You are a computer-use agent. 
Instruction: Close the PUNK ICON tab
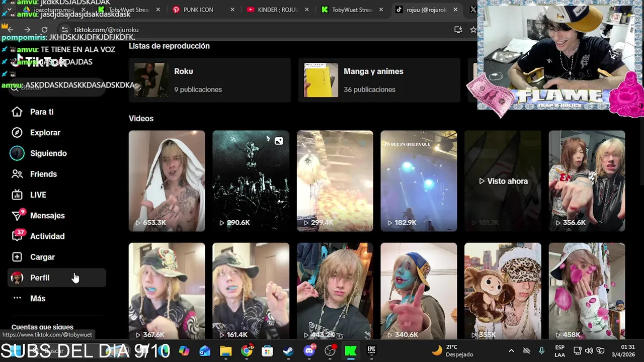click(x=232, y=10)
